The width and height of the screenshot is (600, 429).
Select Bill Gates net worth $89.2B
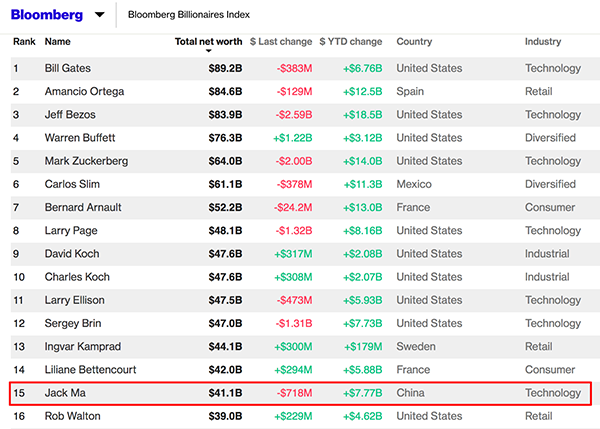point(225,68)
